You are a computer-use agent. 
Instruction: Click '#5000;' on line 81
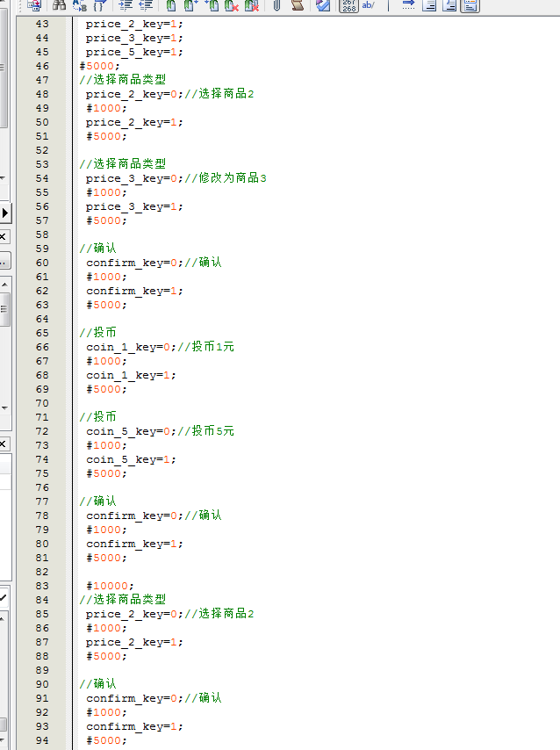[x=106, y=558]
